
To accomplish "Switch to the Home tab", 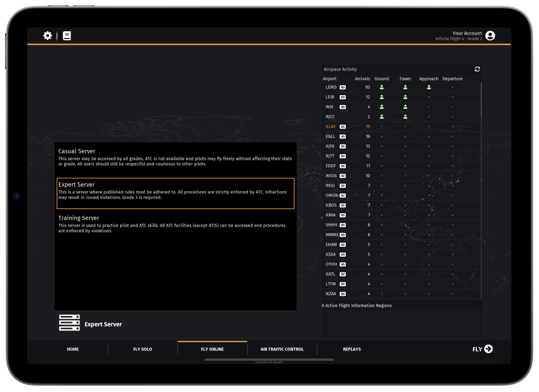I will tap(73, 349).
